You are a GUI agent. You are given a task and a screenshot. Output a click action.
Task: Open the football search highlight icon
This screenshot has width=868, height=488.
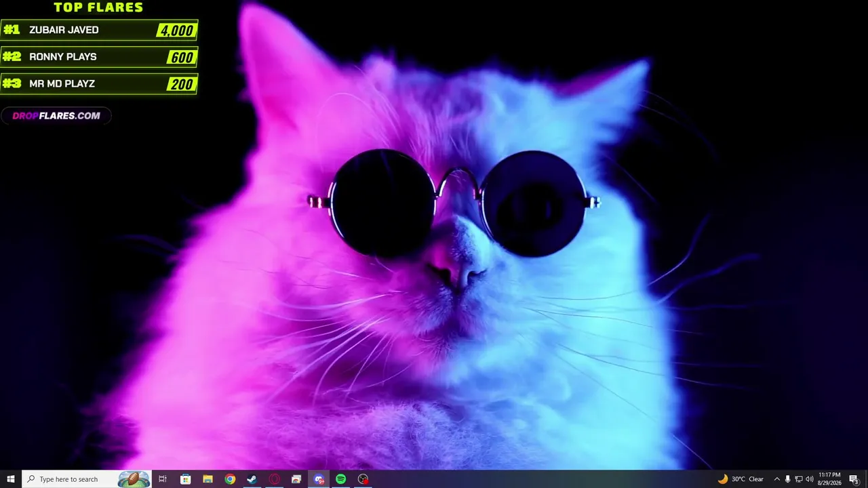click(134, 479)
